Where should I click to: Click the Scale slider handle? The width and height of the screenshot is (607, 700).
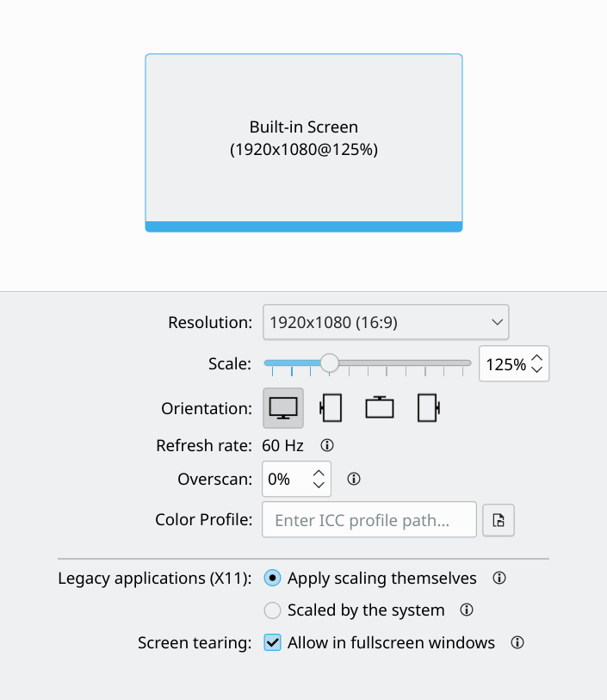tap(330, 363)
